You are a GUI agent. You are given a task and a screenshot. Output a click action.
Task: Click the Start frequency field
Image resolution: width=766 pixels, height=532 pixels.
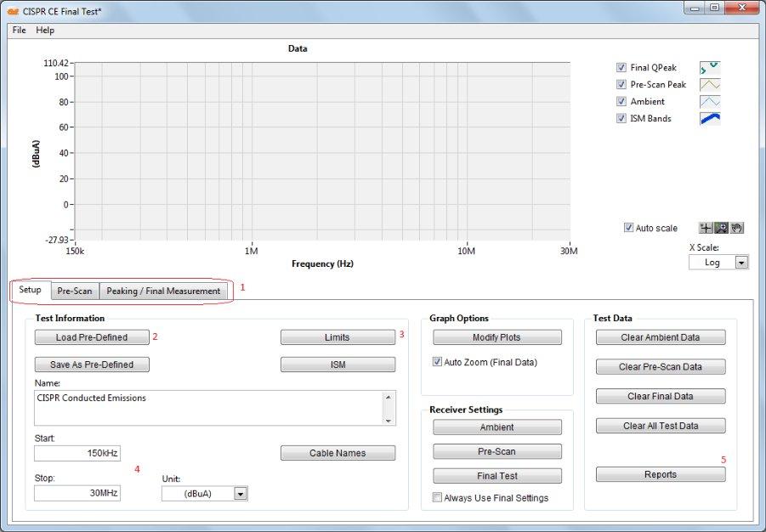click(77, 453)
